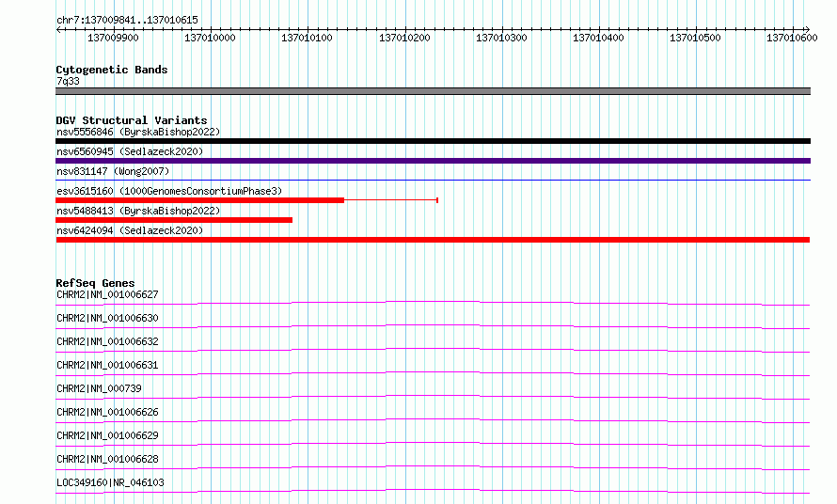Viewport: 837px width, 504px height.
Task: Open gene CHRM2|NM_001006629 label
Action: (x=107, y=435)
